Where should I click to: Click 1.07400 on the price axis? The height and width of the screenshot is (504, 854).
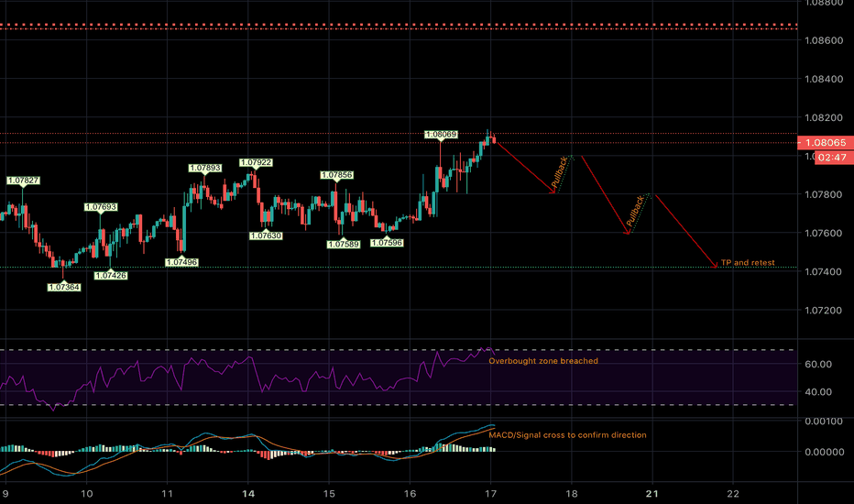click(x=824, y=271)
